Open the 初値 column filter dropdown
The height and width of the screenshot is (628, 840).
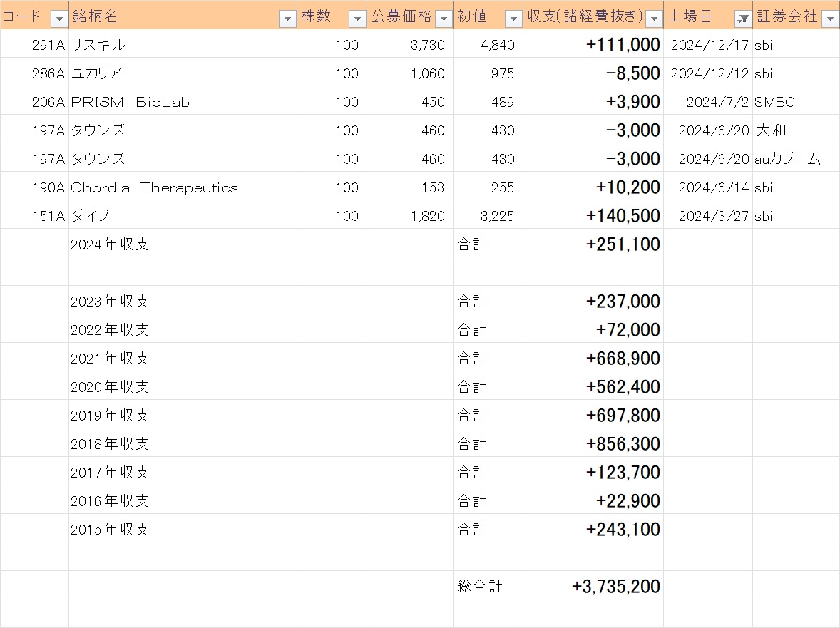pyautogui.click(x=513, y=19)
